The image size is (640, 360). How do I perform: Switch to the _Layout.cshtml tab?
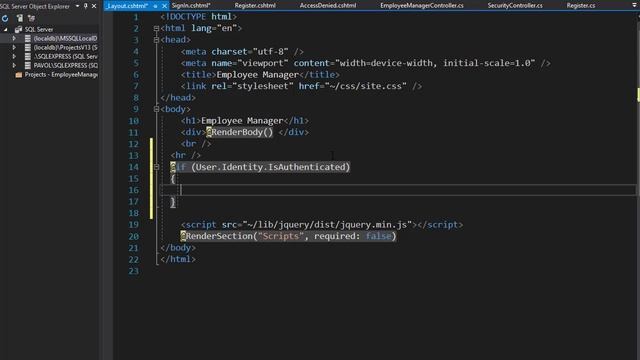127,6
